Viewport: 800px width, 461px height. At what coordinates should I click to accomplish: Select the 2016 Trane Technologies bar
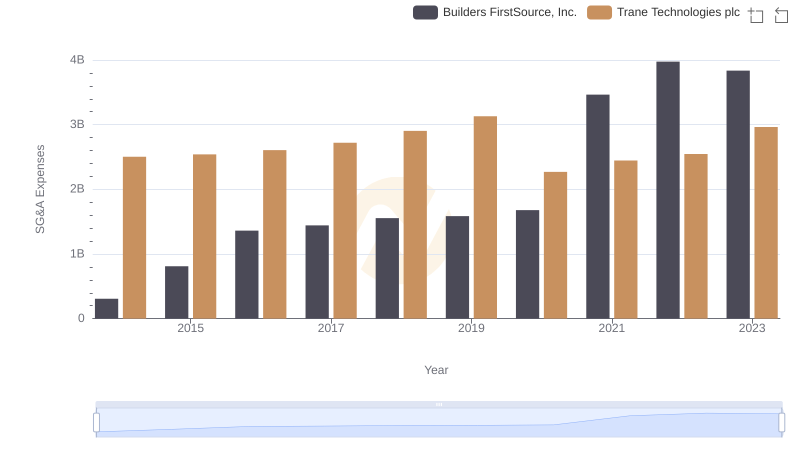tap(275, 234)
